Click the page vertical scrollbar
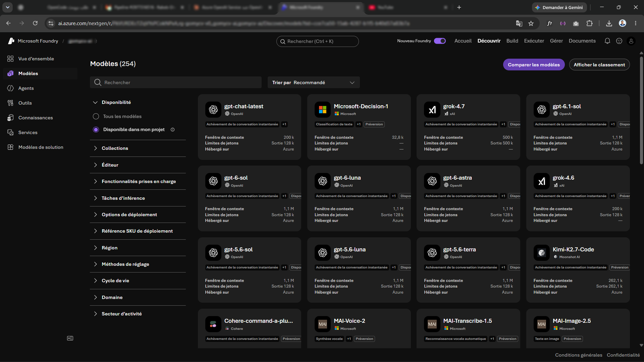Image resolution: width=644 pixels, height=362 pixels. tap(641, 111)
